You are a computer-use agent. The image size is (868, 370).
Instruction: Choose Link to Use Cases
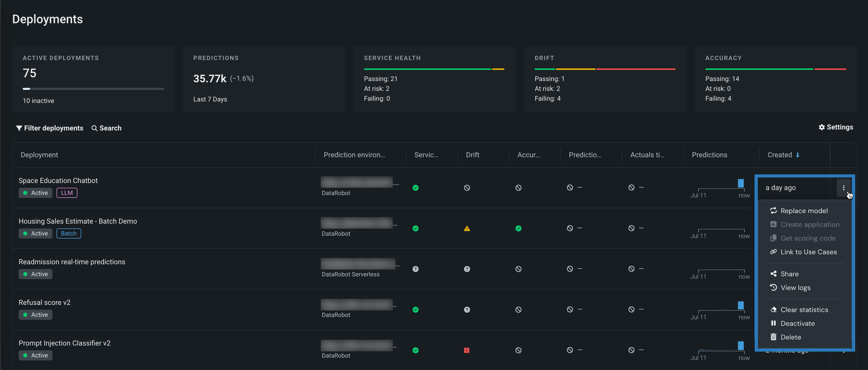coord(808,252)
